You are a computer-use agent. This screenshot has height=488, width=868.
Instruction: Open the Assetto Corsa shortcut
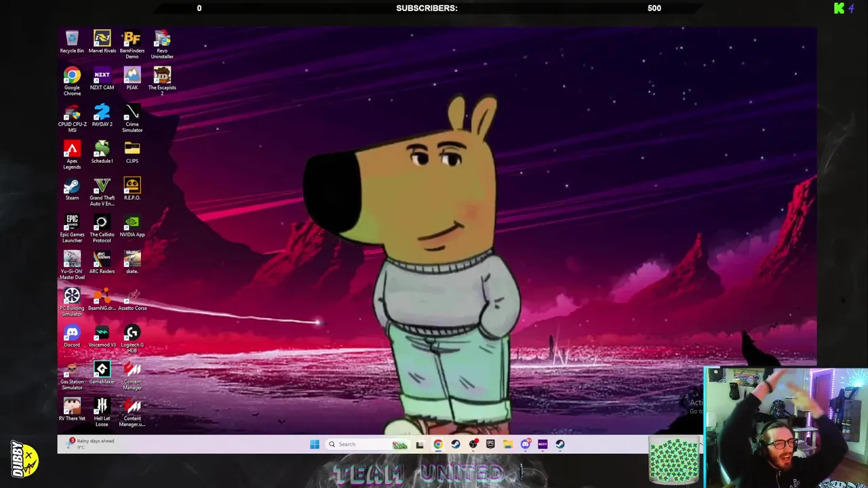pos(132,299)
